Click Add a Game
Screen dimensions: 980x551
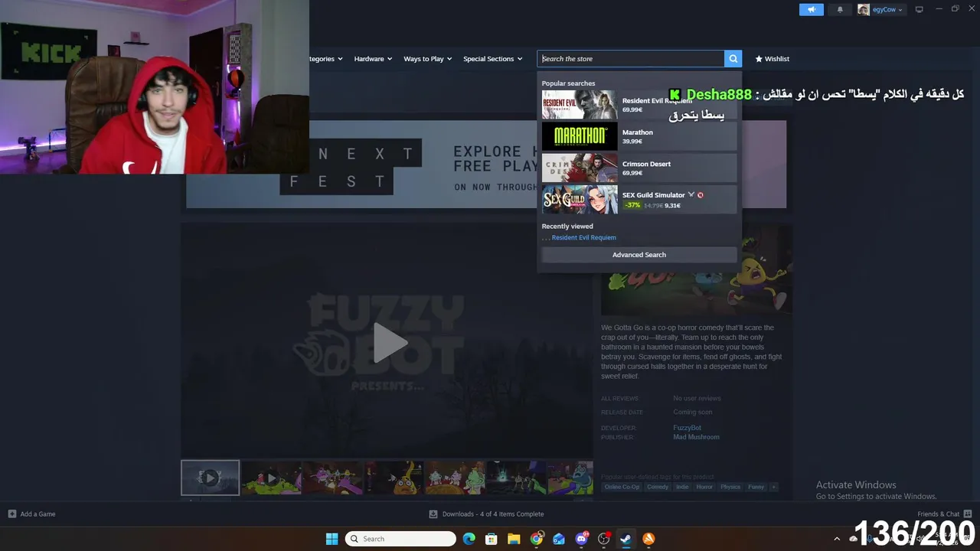pyautogui.click(x=31, y=514)
